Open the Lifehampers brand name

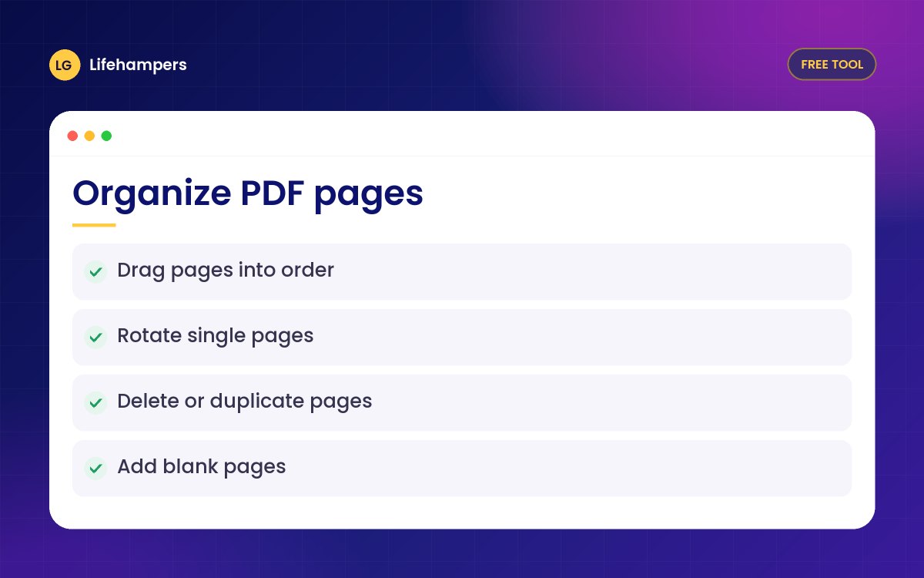[x=138, y=65]
